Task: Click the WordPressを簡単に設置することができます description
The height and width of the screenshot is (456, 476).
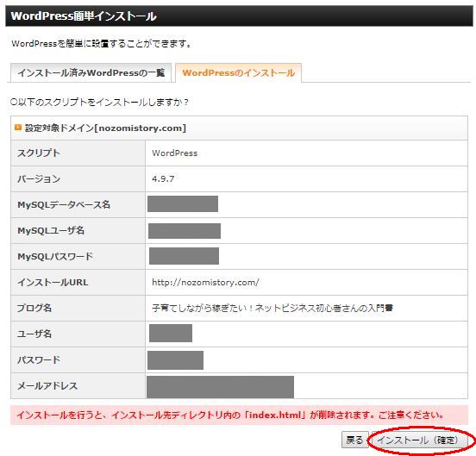Action: (x=102, y=44)
